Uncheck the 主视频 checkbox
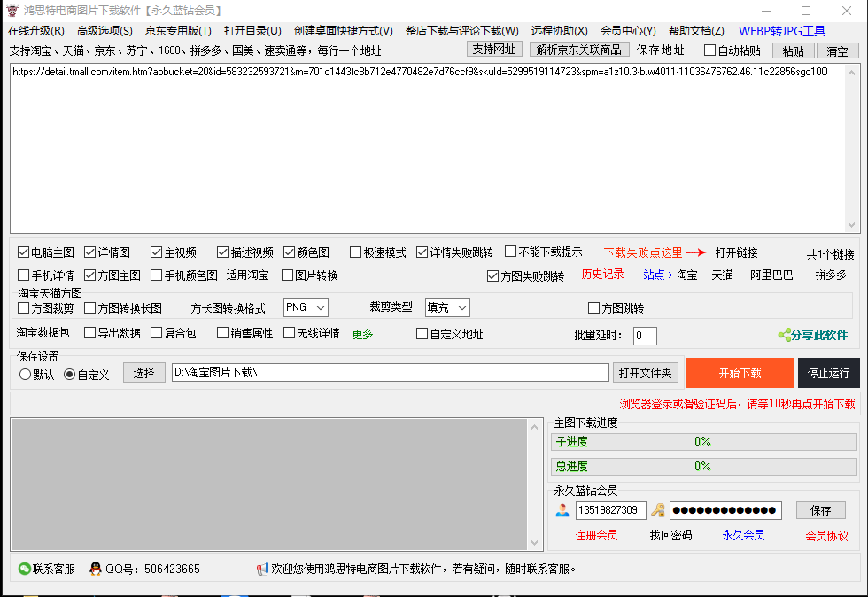Image resolution: width=868 pixels, height=597 pixels. (157, 252)
